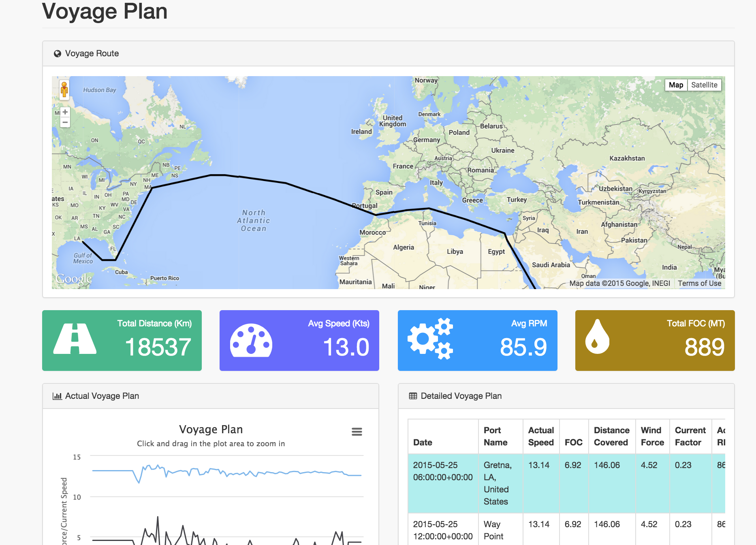
Task: Click the road icon on Total Distance card
Action: [75, 338]
